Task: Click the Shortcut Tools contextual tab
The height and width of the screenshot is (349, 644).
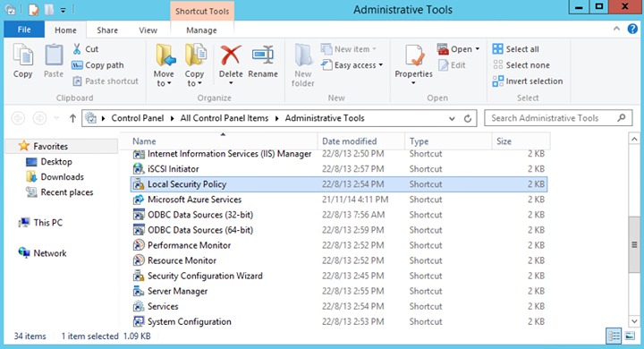Action: coord(202,11)
